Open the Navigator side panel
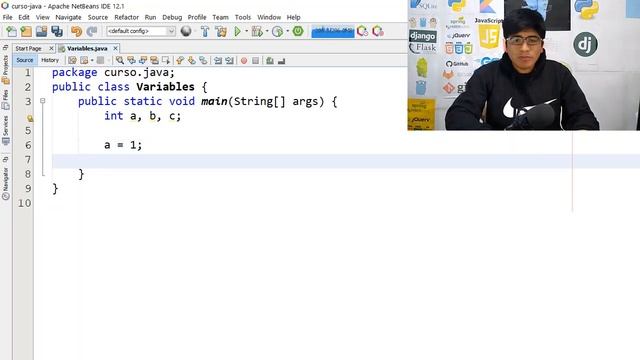Viewport: 640px width, 360px height. (5, 184)
